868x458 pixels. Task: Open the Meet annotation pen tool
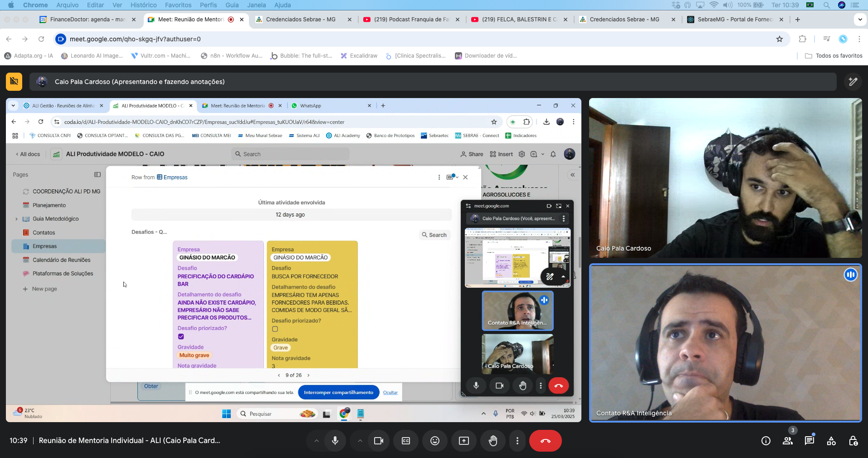click(853, 82)
